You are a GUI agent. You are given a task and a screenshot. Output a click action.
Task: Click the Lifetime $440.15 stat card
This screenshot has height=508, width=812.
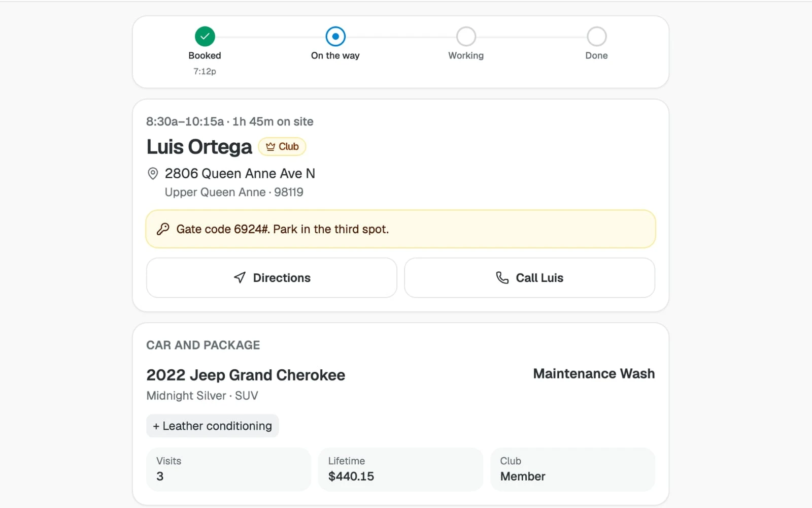(400, 469)
